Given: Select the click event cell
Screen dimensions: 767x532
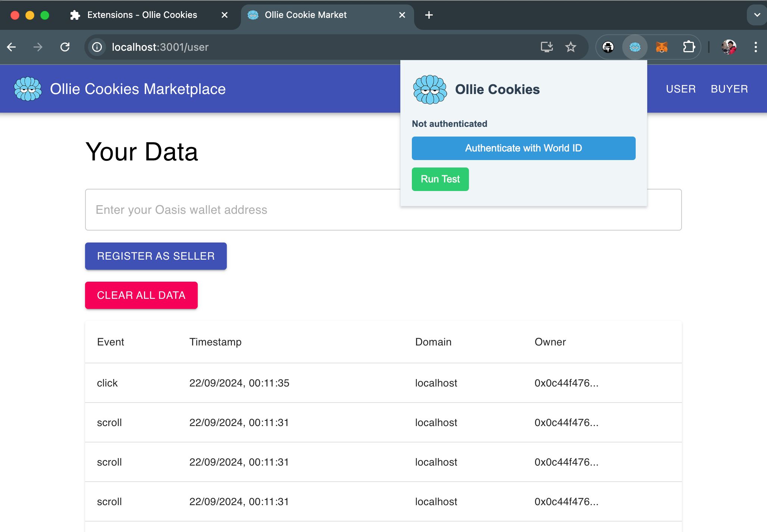Looking at the screenshot, I should click(x=107, y=383).
